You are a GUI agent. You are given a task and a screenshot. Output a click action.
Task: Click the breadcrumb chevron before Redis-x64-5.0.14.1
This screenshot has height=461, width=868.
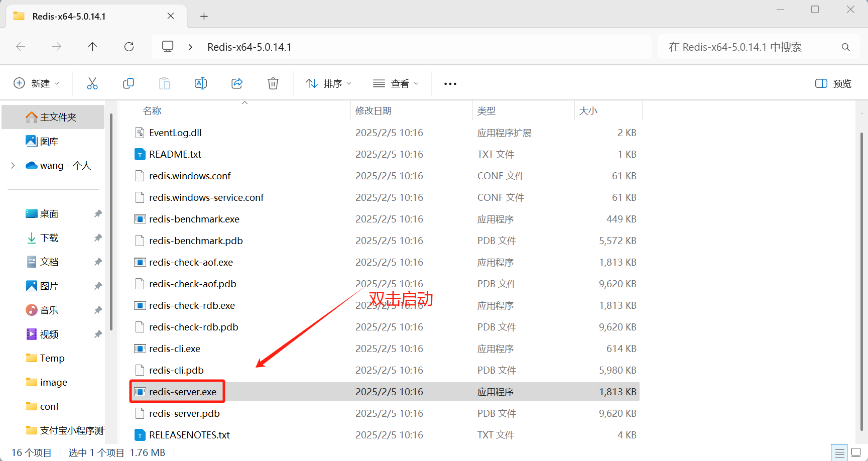click(190, 47)
